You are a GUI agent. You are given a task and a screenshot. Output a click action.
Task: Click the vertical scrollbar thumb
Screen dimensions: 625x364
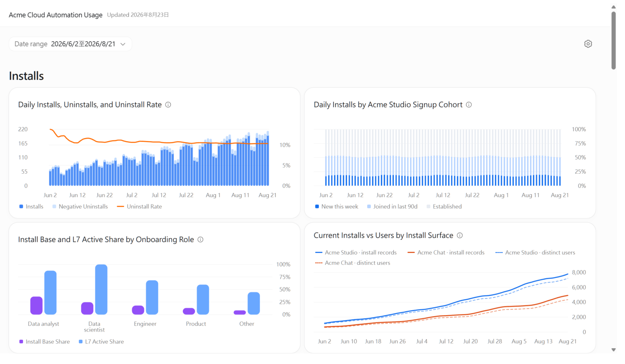point(613,40)
